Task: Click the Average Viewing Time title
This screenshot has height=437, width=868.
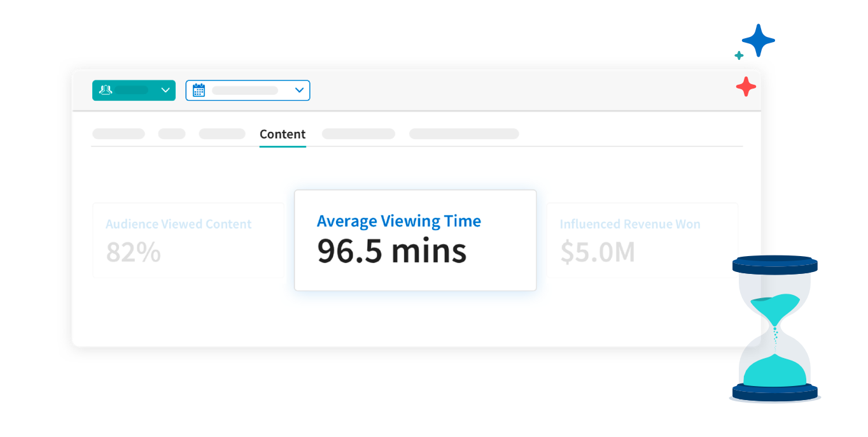Action: tap(399, 221)
